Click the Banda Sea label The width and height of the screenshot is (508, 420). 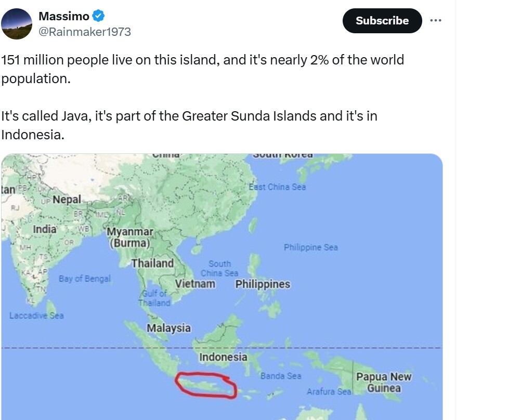pos(281,375)
